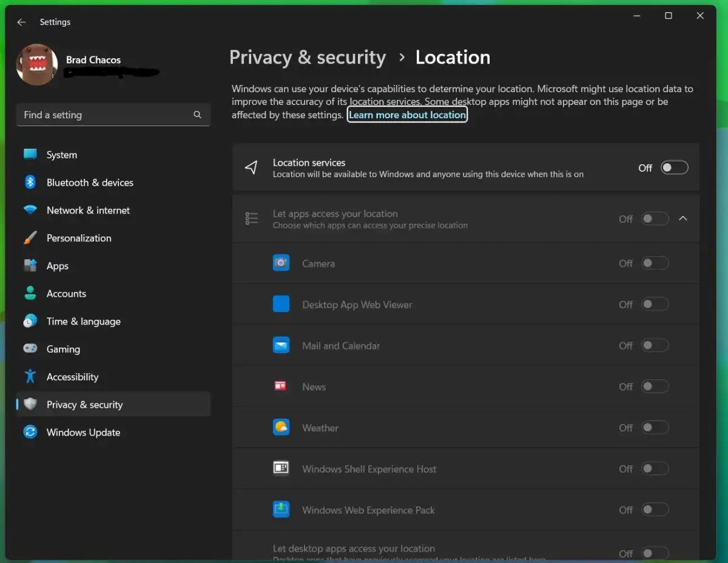
Task: Navigate back using the arrow button
Action: point(21,22)
